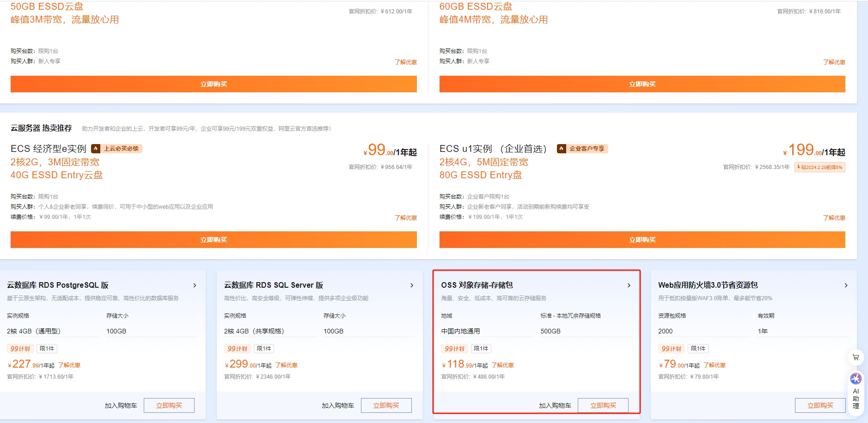Screen dimensions: 868x423
Task: Click the 企业客户专享 badge label
Action: click(587, 149)
